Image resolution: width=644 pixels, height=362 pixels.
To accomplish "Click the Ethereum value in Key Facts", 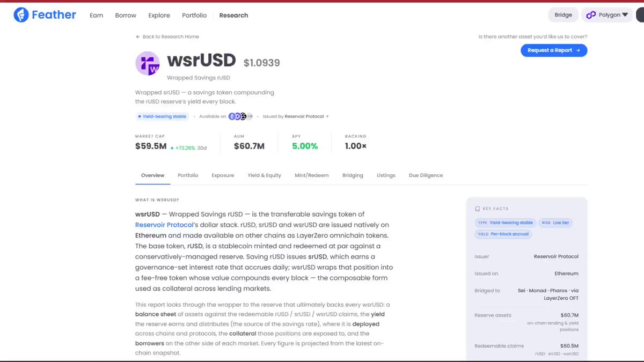I will point(566,274).
